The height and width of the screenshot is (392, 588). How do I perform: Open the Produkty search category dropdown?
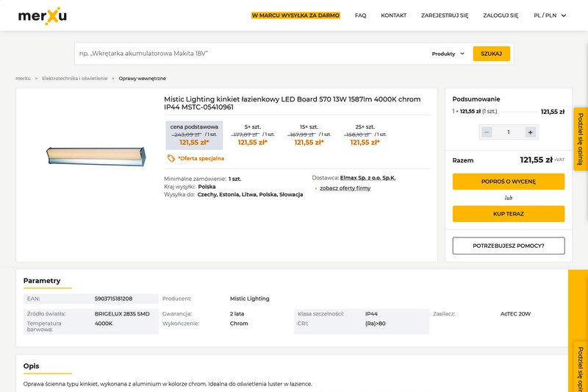[x=448, y=54]
